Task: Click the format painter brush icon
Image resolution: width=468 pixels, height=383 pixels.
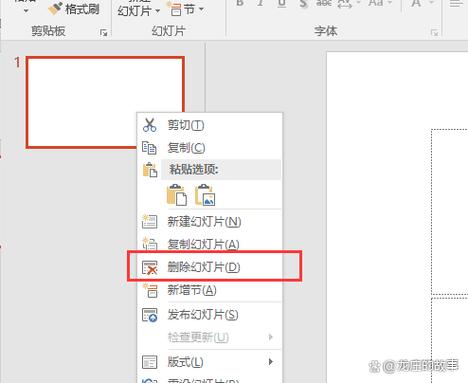Action: tap(55, 9)
